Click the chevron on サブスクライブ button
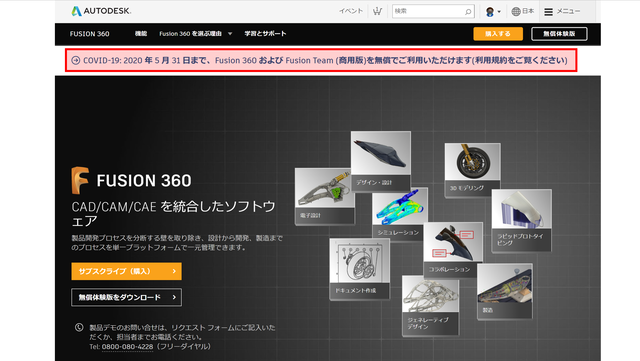Image resolution: width=640 pixels, height=361 pixels. [x=174, y=271]
